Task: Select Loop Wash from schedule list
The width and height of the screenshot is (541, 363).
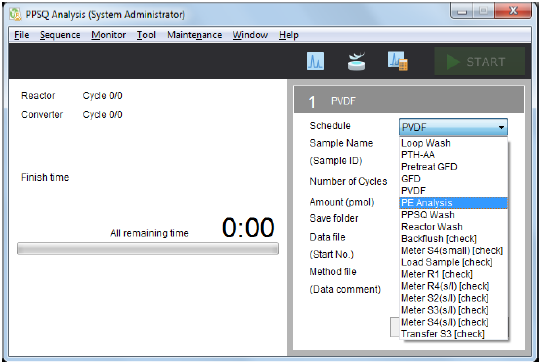Action: pyautogui.click(x=453, y=143)
